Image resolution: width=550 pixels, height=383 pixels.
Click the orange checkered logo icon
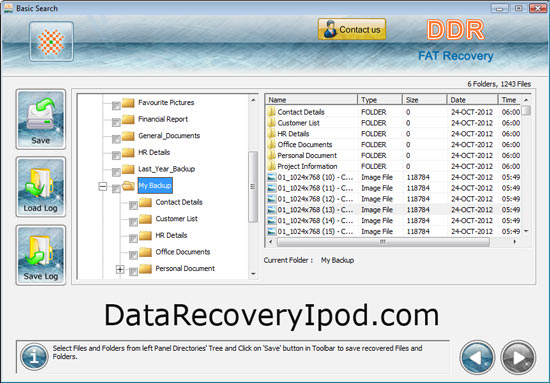point(52,41)
